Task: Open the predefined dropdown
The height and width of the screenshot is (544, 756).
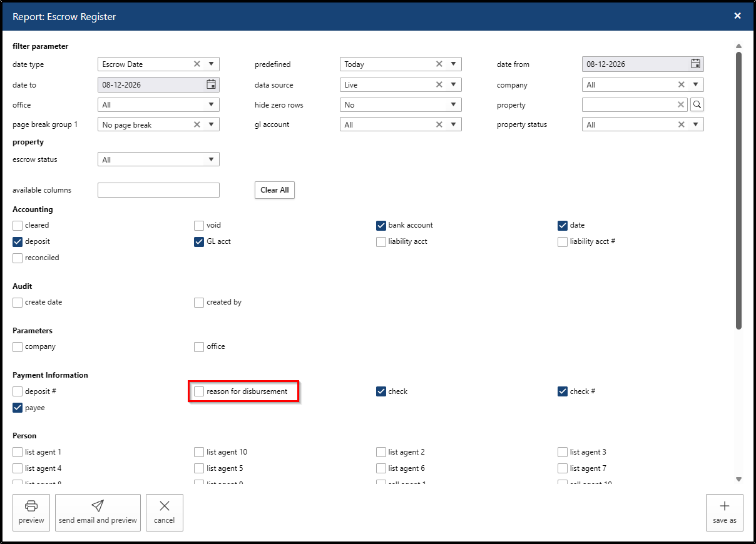Action: [454, 64]
